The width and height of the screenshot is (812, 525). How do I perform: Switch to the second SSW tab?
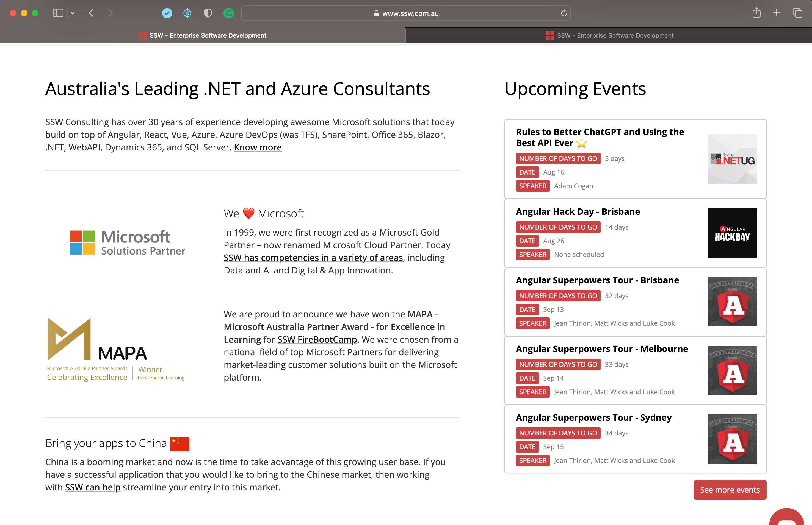coord(609,35)
